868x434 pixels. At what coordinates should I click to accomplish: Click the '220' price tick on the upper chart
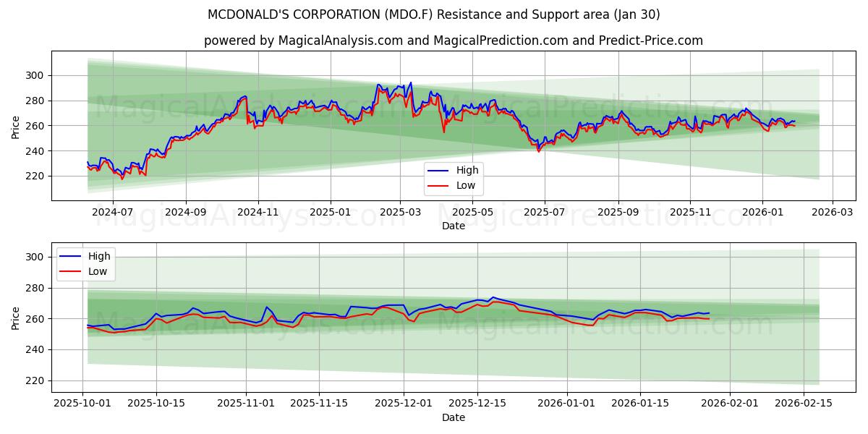36,176
